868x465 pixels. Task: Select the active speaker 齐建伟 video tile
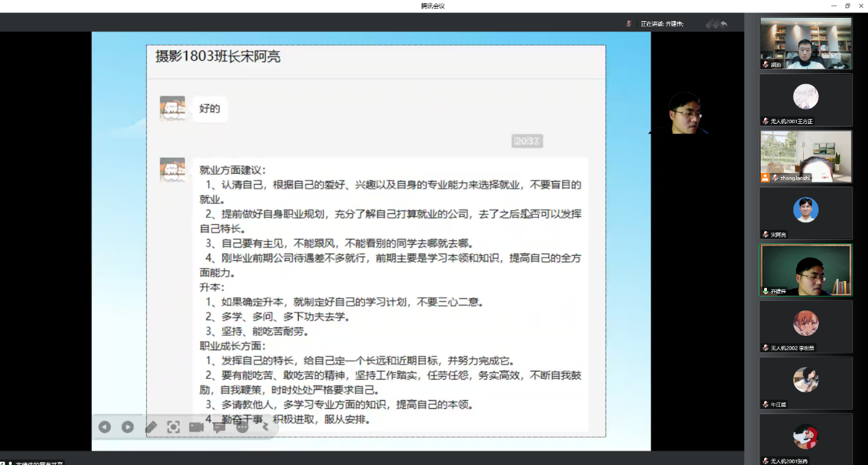(x=806, y=269)
